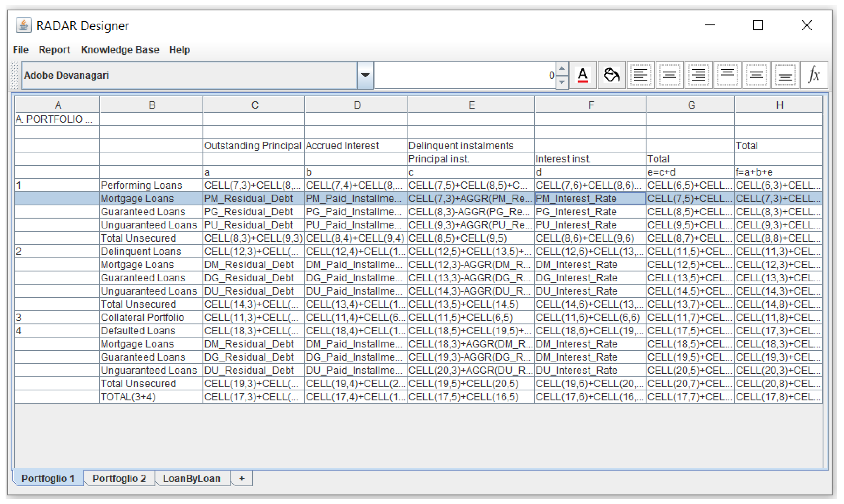This screenshot has width=844, height=504.
Task: Open the Knowledge Base menu
Action: [x=120, y=50]
